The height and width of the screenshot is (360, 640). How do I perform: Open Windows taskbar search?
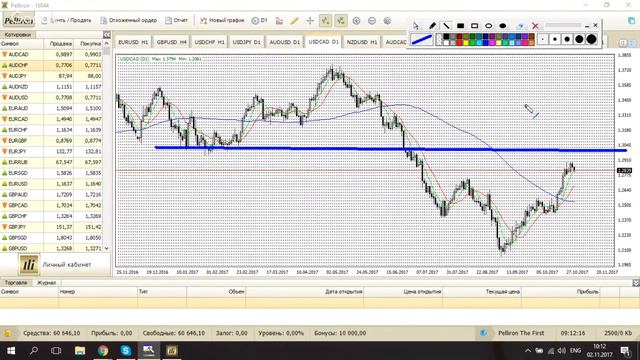(x=34, y=351)
